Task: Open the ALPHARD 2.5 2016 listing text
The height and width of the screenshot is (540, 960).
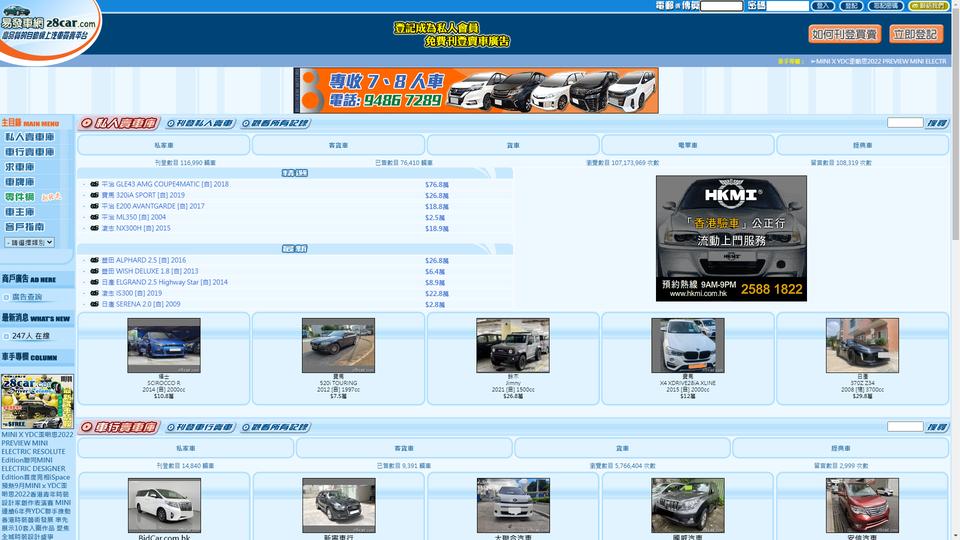Action: (x=144, y=260)
